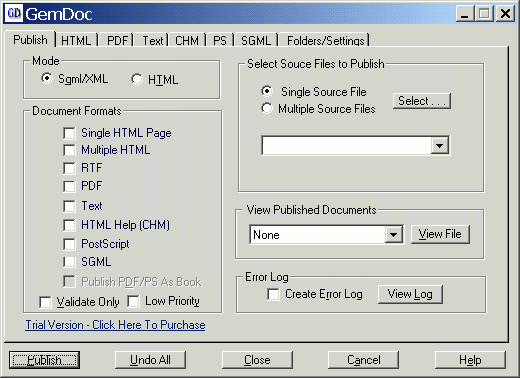Image resolution: width=520 pixels, height=378 pixels.
Task: Enable Single HTML Page format
Action: [x=69, y=133]
